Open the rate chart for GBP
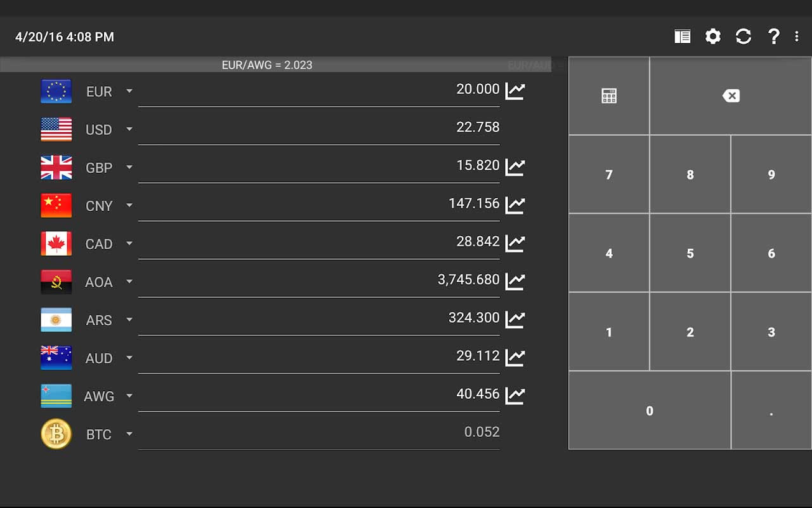Screen dimensions: 812x508 (515, 167)
